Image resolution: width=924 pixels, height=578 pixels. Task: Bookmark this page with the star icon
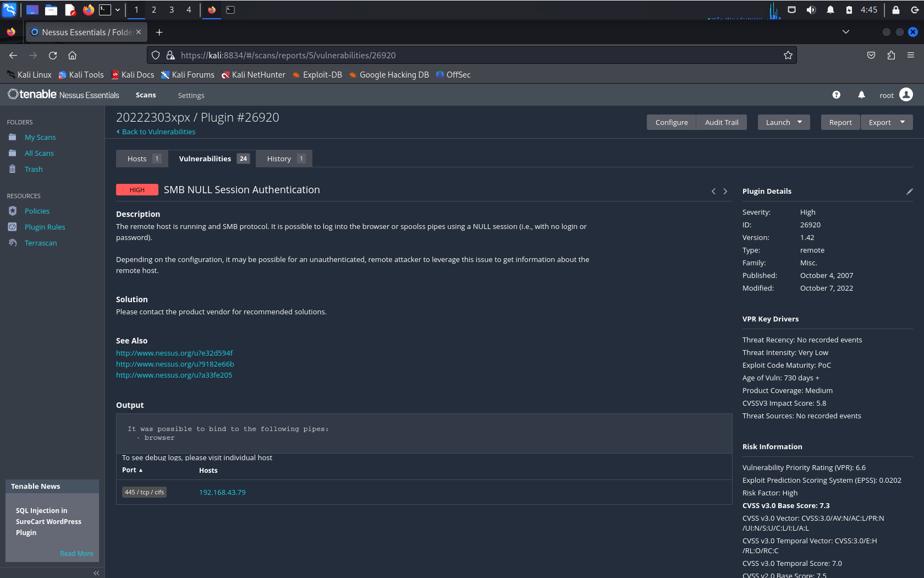[x=788, y=55]
